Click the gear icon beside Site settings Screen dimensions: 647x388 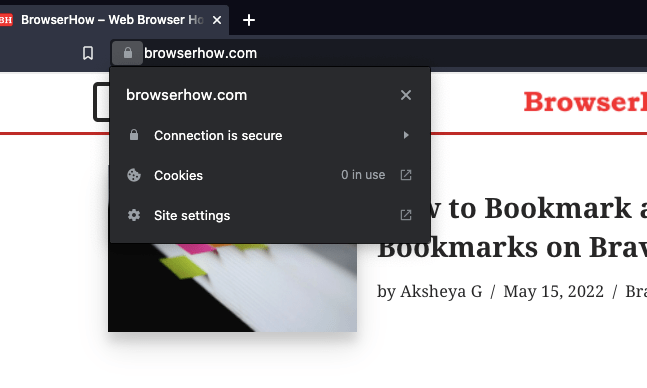134,215
